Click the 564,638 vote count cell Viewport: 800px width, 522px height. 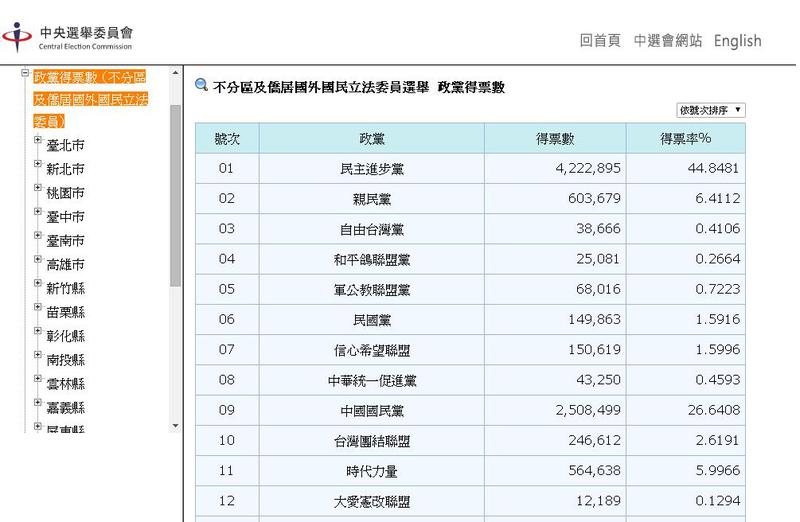click(555, 470)
